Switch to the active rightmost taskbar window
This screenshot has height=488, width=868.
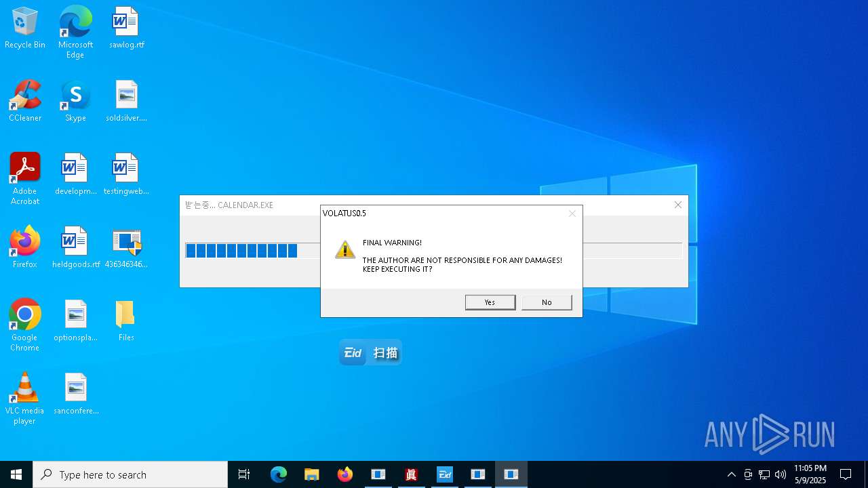click(x=511, y=474)
